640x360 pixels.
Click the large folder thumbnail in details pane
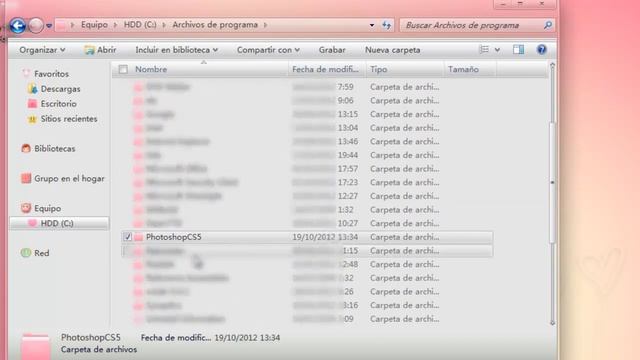36,346
